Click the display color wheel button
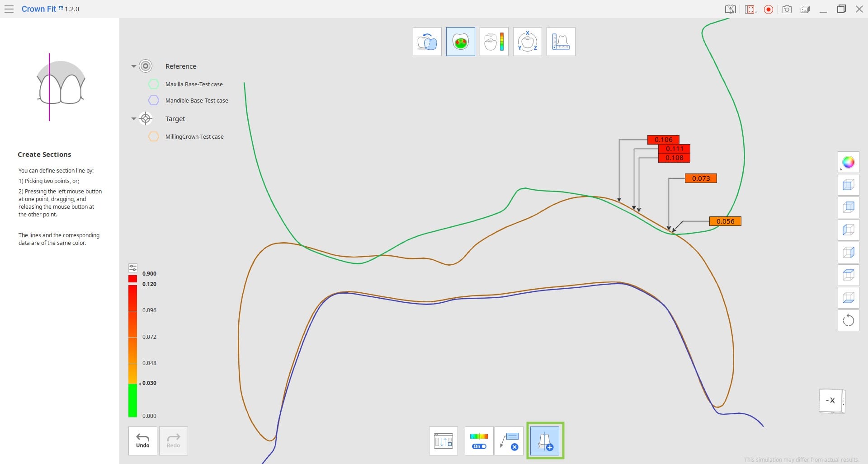Viewport: 868px width, 464px height. (x=849, y=162)
